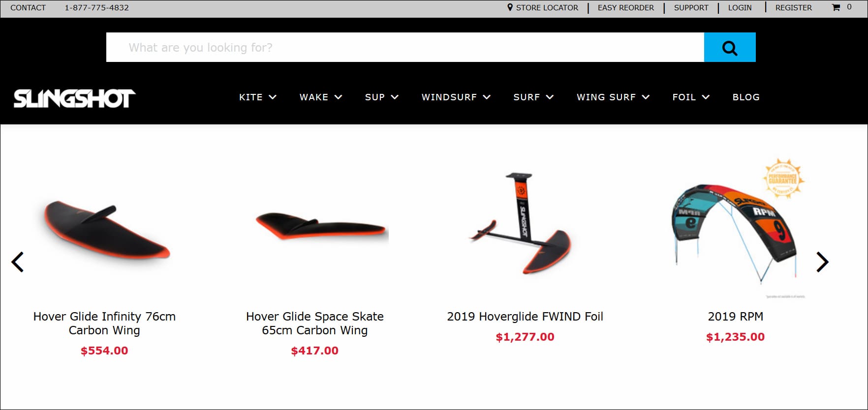Expand the Wake menu dropdown

coord(321,97)
